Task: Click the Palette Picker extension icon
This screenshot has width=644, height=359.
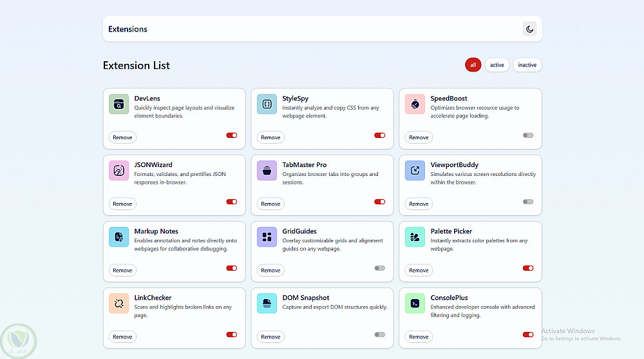Action: point(415,237)
